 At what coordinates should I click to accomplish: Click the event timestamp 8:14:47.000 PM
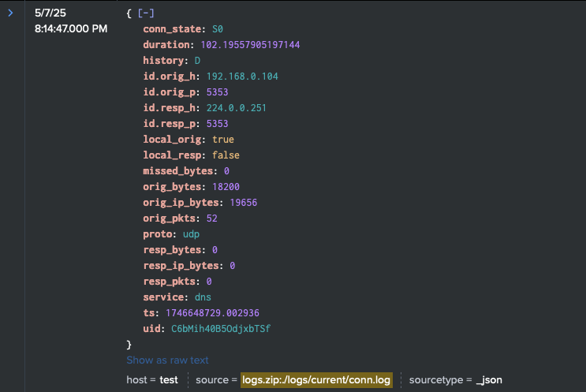(x=71, y=28)
